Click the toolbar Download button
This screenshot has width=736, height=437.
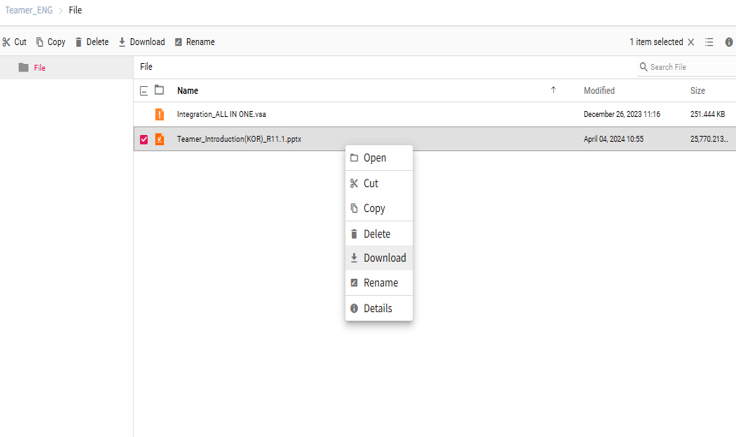pos(142,42)
